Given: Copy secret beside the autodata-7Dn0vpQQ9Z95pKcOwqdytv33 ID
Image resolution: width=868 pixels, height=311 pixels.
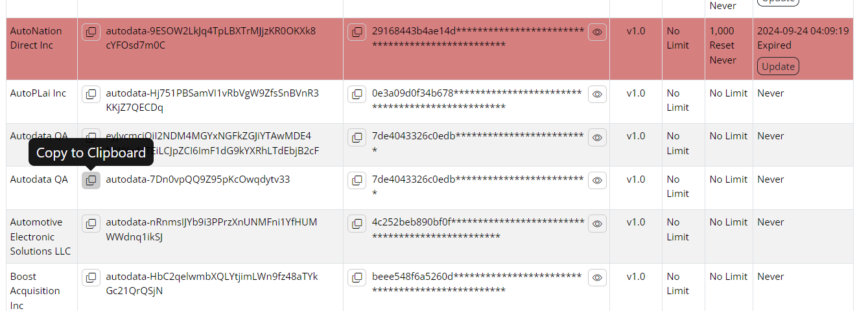Looking at the screenshot, I should coord(357,180).
